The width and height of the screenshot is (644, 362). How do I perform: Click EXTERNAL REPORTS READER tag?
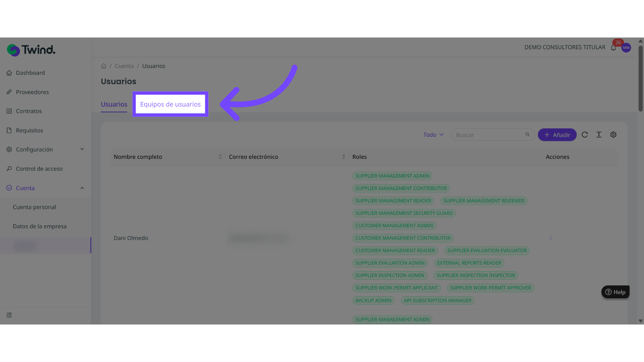click(x=469, y=263)
